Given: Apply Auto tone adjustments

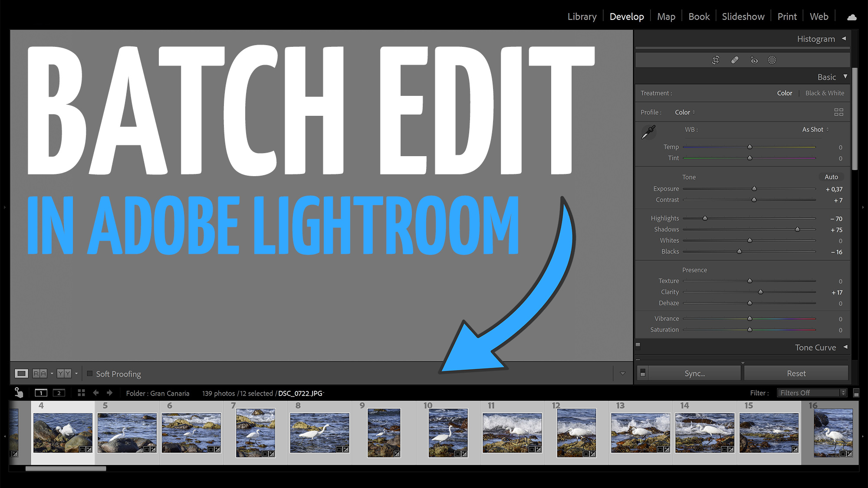Looking at the screenshot, I should click(831, 177).
